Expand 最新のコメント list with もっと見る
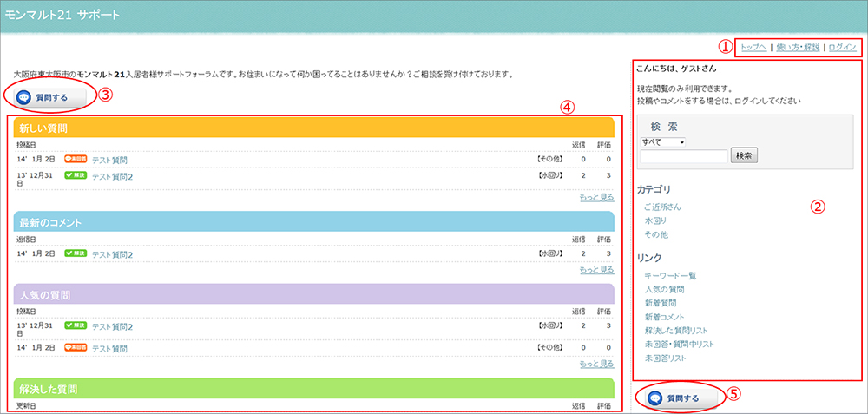 pos(596,270)
